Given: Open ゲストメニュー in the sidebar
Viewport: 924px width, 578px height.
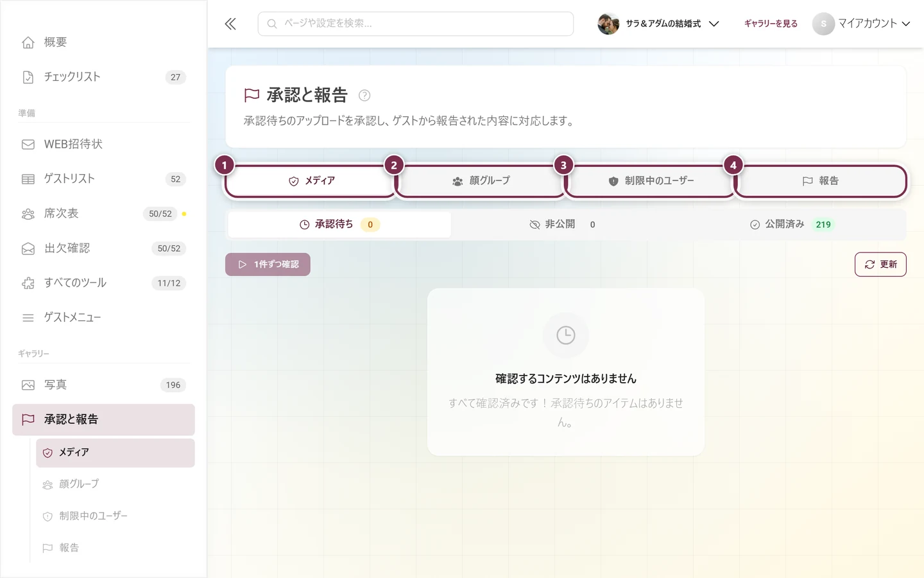Looking at the screenshot, I should tap(104, 318).
